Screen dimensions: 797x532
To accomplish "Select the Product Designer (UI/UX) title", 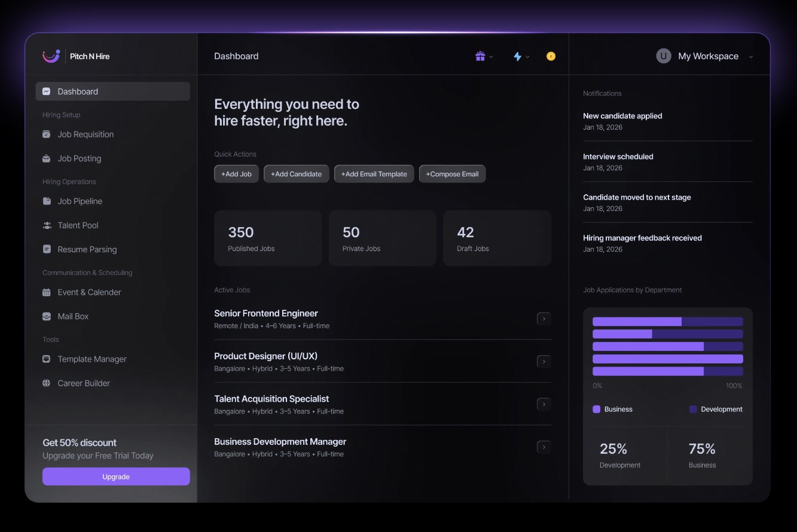I will pos(266,356).
